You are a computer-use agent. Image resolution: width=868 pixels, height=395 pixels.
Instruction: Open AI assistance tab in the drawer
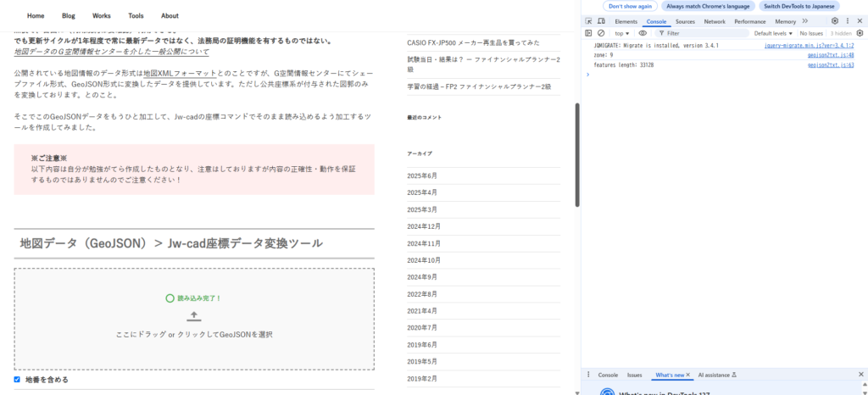(x=717, y=375)
